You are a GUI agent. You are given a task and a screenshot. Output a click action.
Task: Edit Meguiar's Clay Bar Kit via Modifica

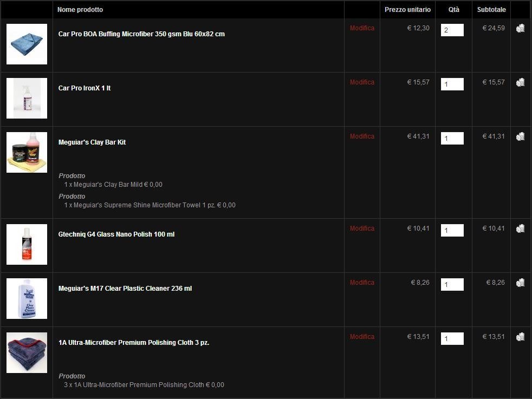[362, 136]
